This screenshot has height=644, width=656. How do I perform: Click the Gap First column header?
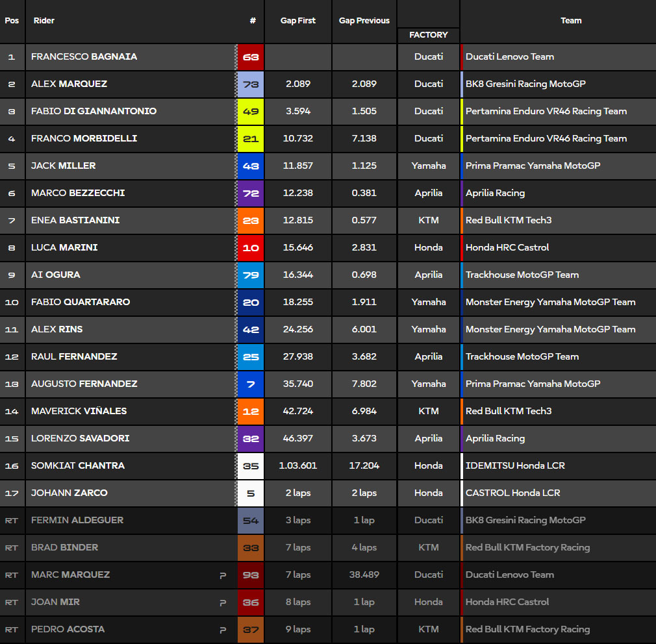click(298, 21)
